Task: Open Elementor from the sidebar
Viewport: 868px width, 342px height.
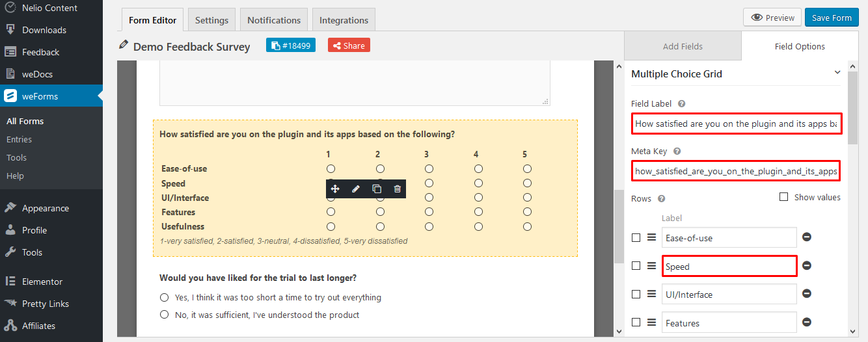Action: point(42,282)
